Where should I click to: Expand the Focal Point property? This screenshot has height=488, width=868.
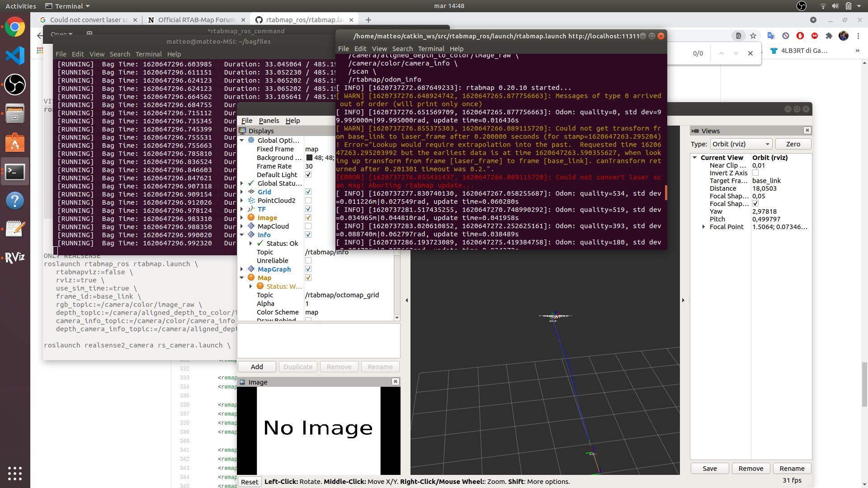pyautogui.click(x=703, y=227)
